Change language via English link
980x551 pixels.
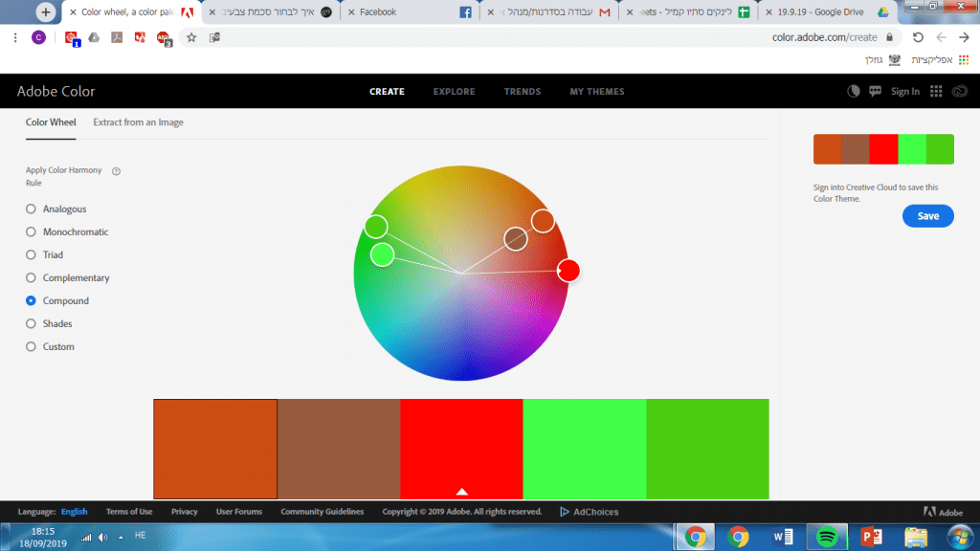[75, 512]
